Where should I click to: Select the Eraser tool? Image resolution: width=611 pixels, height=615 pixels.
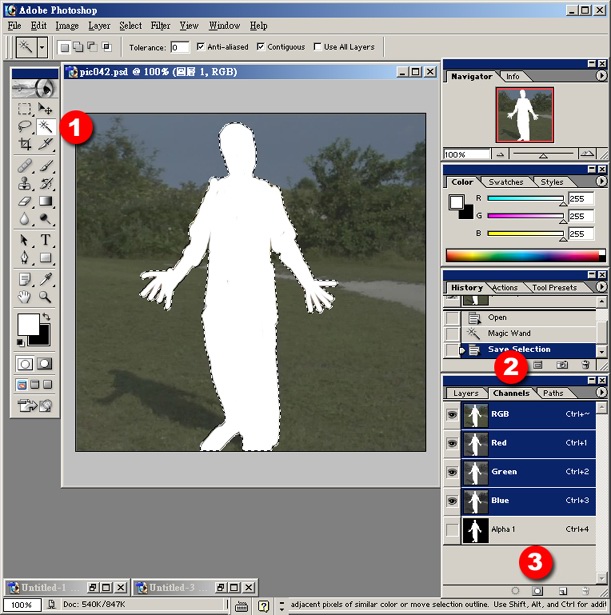25,202
